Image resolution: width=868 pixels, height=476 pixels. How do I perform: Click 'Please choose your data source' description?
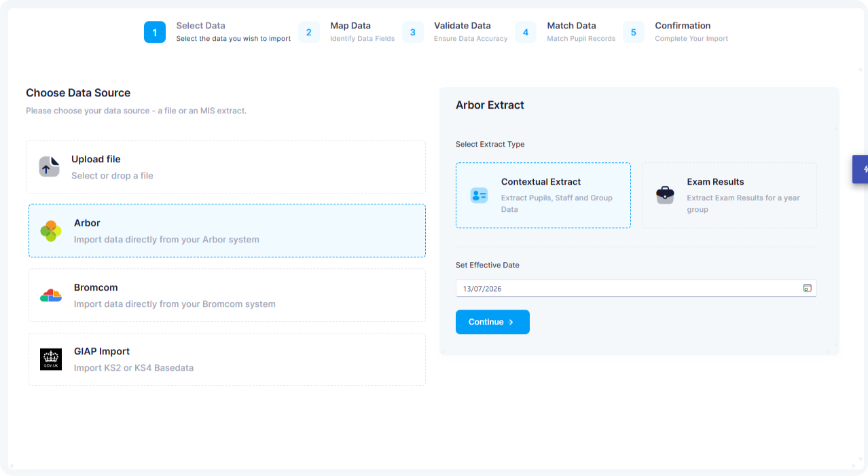[136, 111]
